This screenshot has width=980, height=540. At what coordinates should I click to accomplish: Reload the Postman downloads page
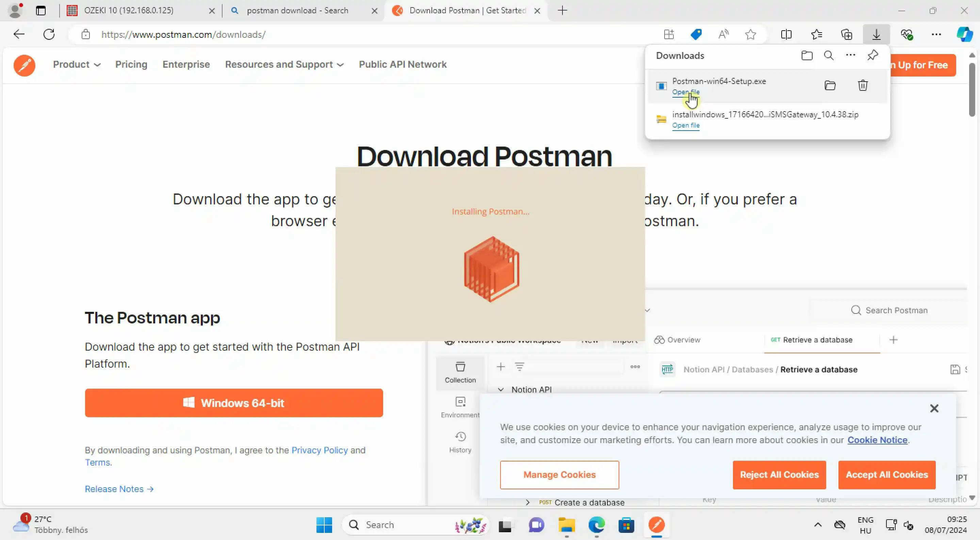[x=49, y=34]
